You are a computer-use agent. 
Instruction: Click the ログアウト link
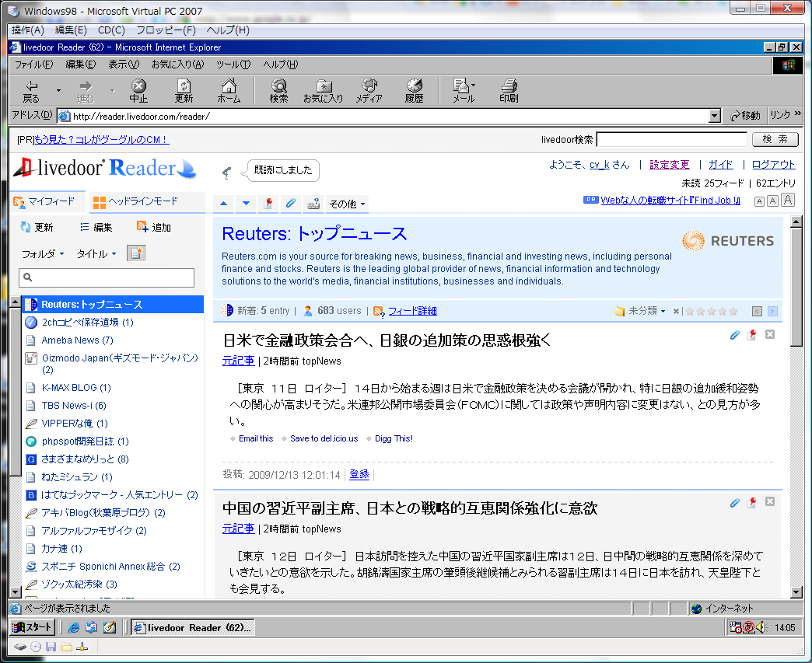(x=773, y=165)
